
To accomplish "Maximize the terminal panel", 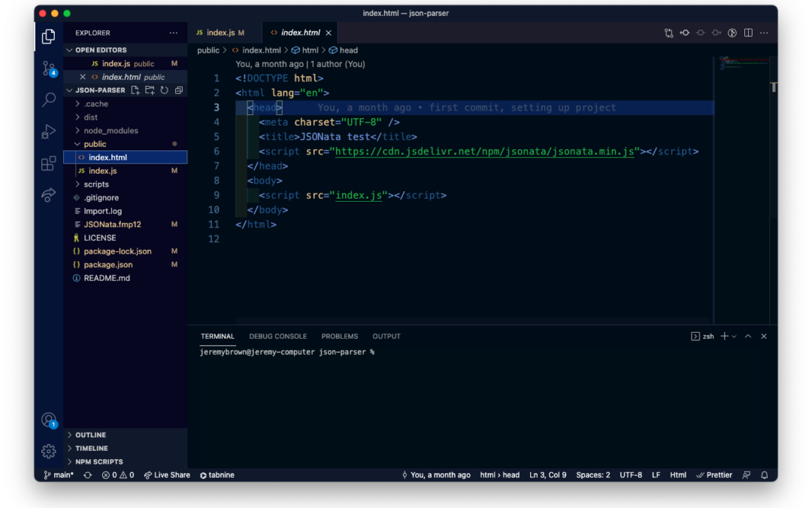I will click(748, 336).
